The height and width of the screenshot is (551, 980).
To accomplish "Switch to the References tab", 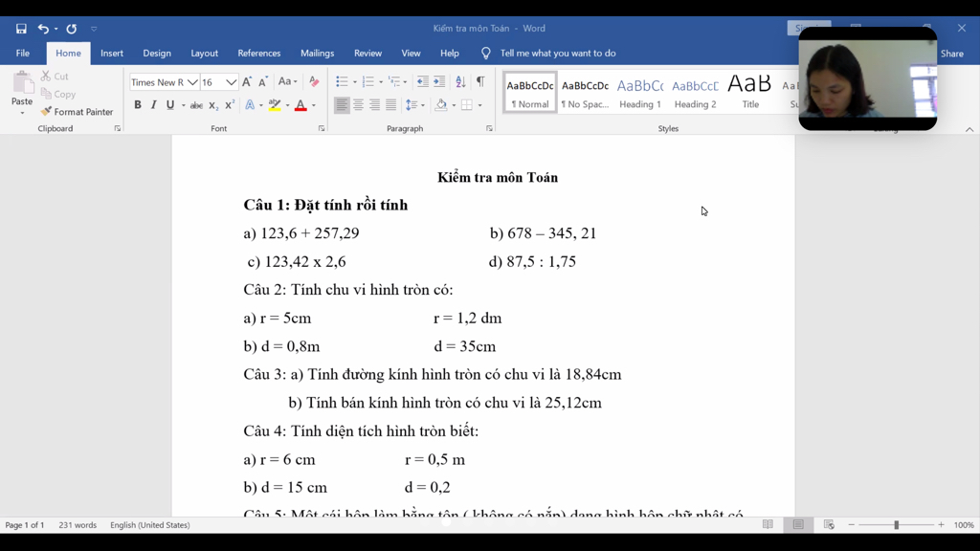I will point(258,54).
